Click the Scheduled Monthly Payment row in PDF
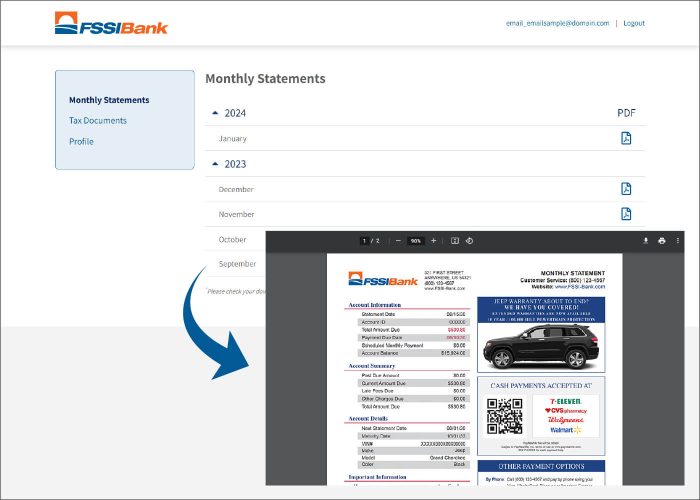 (x=413, y=345)
